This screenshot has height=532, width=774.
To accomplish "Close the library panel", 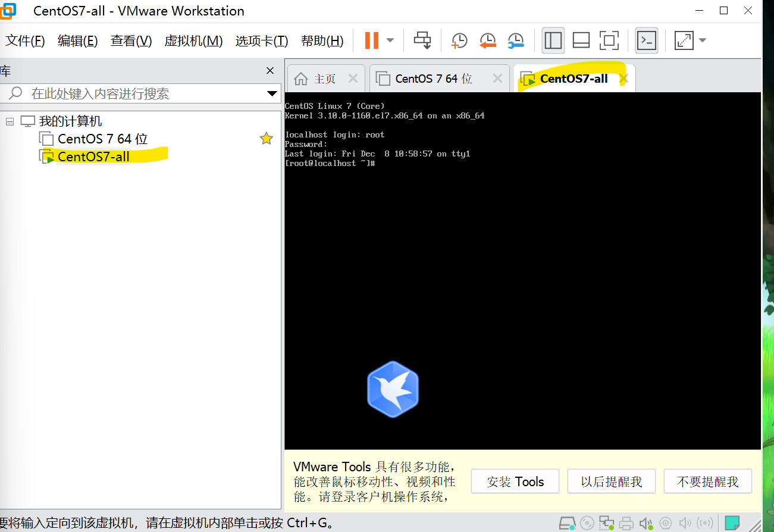I will [270, 71].
